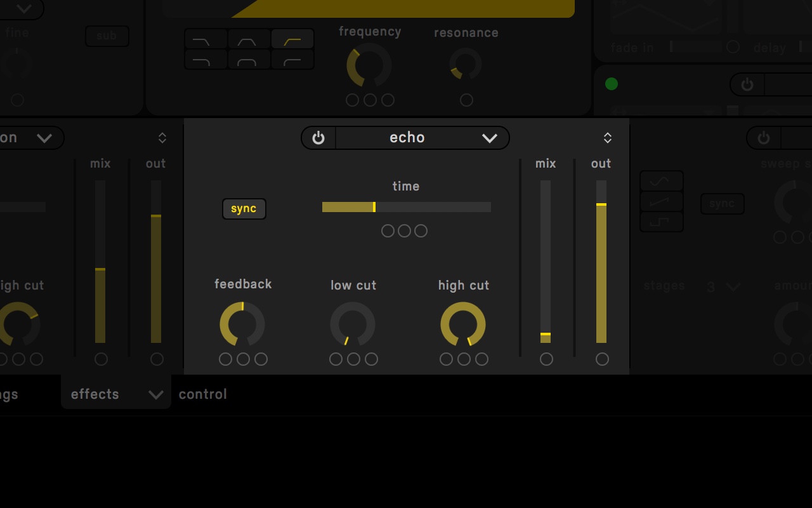Select the highlighted high-pass filter shape
Viewport: 812px width, 508px height.
[x=292, y=39]
